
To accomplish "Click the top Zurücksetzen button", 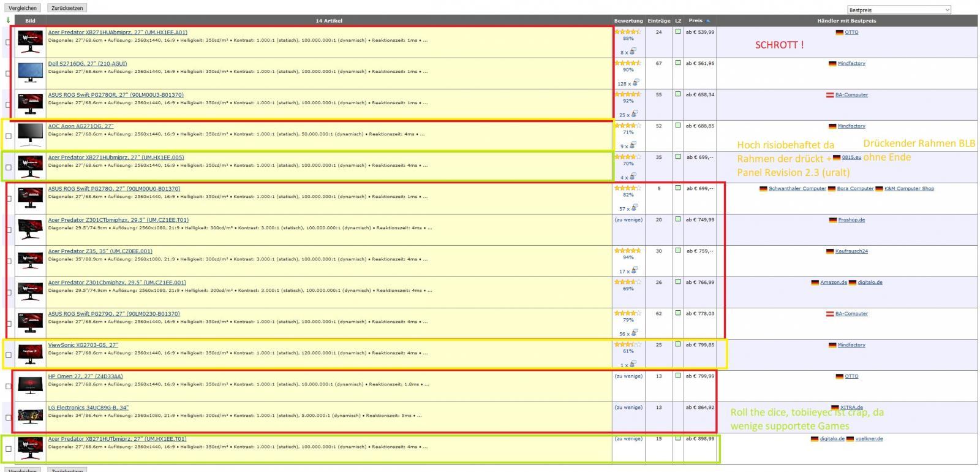I will 67,8.
